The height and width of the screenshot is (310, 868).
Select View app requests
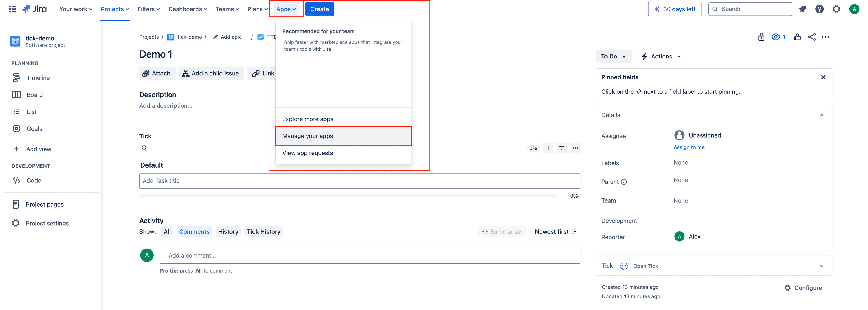[343, 153]
